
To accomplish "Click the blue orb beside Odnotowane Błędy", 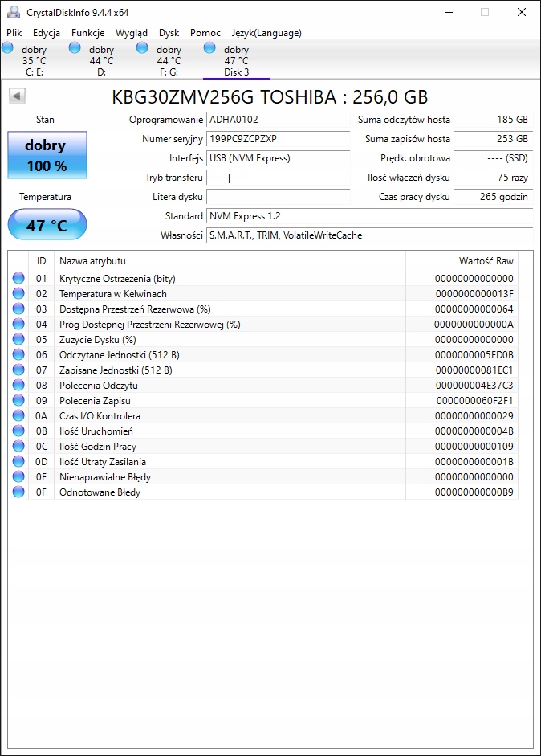I will (x=18, y=492).
